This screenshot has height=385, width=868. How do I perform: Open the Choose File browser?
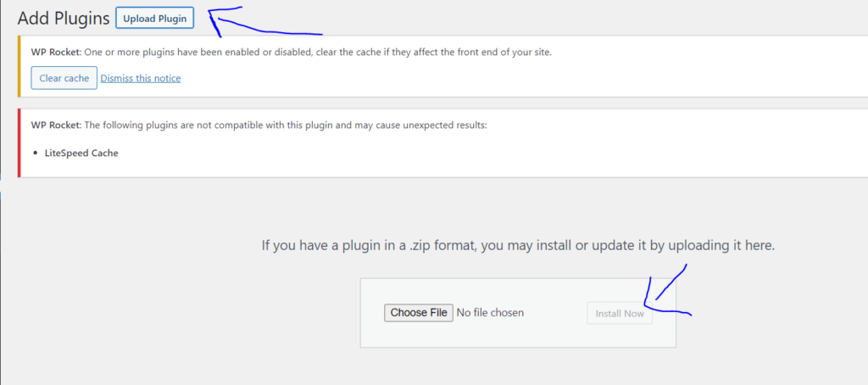[419, 312]
